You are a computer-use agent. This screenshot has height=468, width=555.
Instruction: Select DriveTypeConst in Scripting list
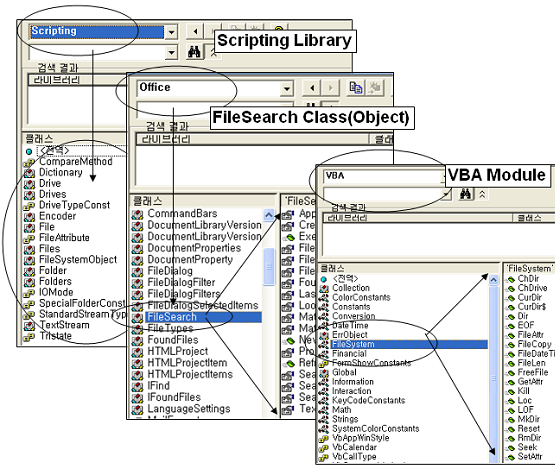pos(74,205)
